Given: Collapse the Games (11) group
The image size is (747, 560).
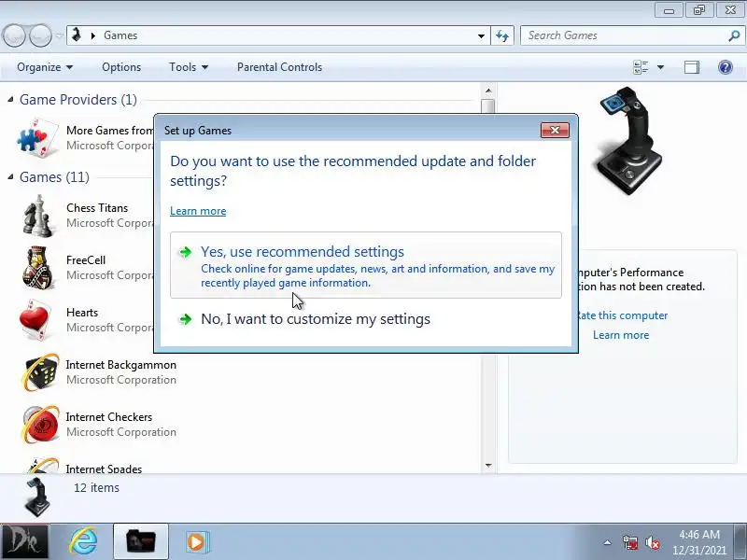Looking at the screenshot, I should [10, 176].
